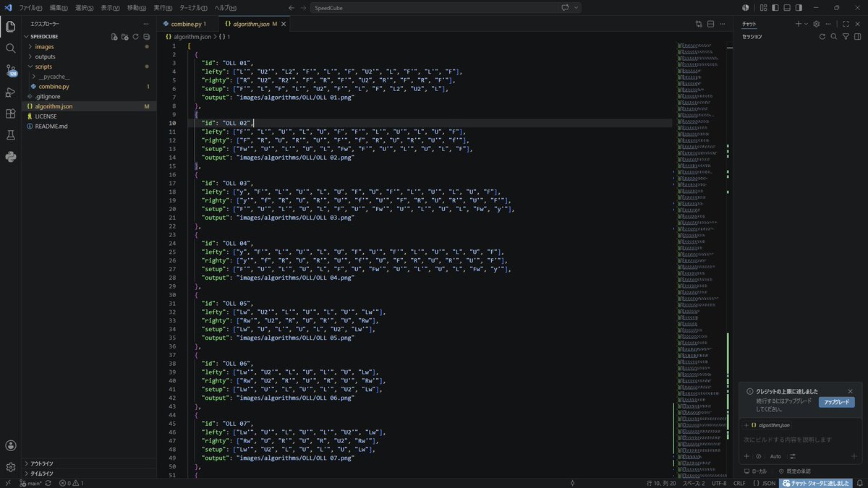Collapse all folders in Explorer
This screenshot has height=488, width=868.
coord(146,36)
